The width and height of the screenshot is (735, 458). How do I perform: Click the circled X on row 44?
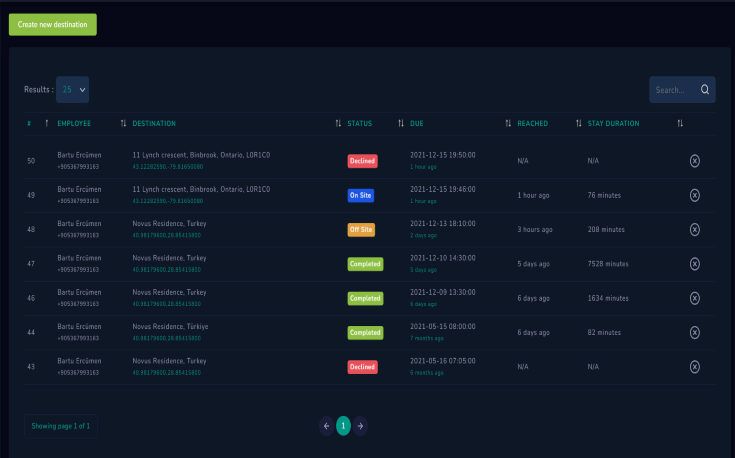695,332
